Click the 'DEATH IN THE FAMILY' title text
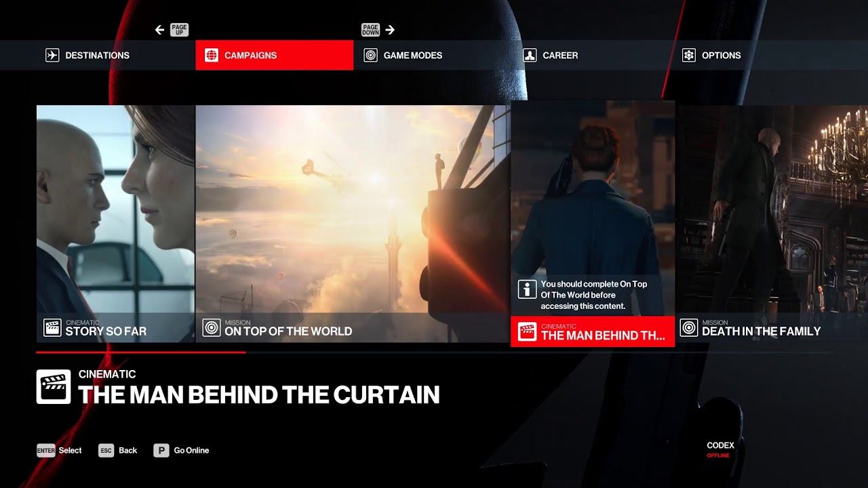Screen dimensions: 868x488 click(762, 331)
